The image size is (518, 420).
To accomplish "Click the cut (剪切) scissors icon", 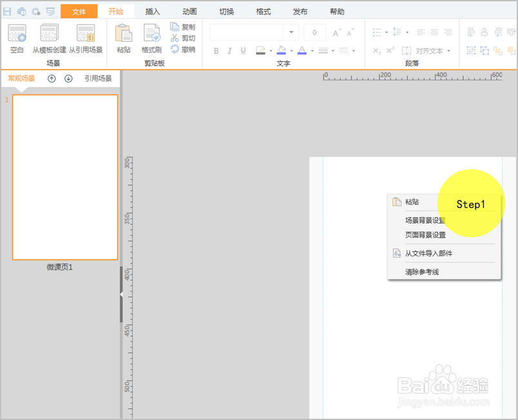I will 175,38.
